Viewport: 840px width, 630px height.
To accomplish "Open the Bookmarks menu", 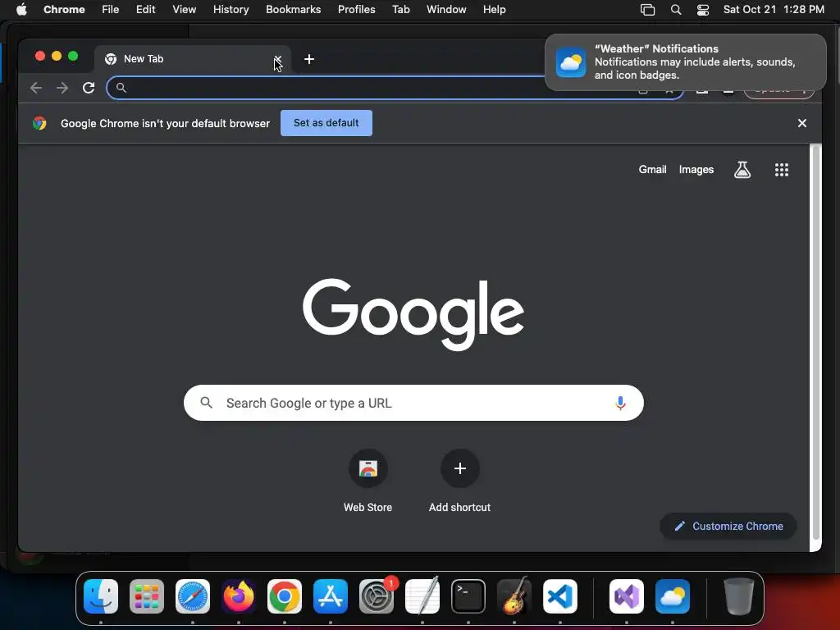I will pyautogui.click(x=294, y=10).
